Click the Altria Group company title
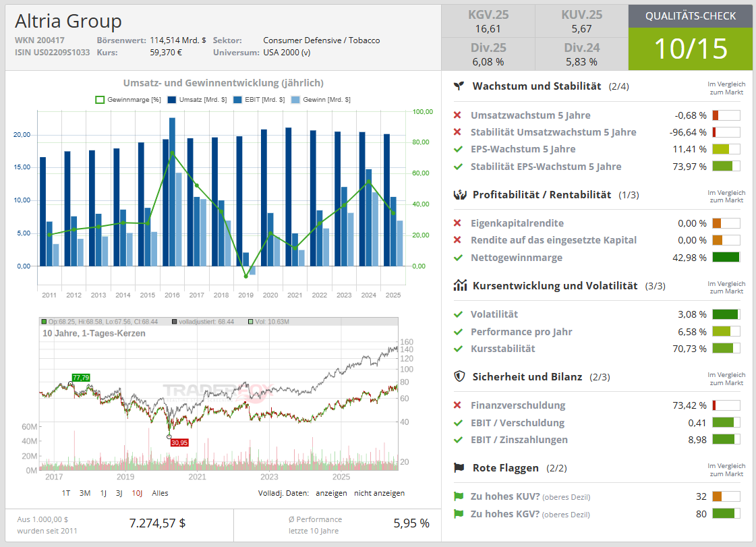The width and height of the screenshot is (756, 547). click(x=68, y=21)
